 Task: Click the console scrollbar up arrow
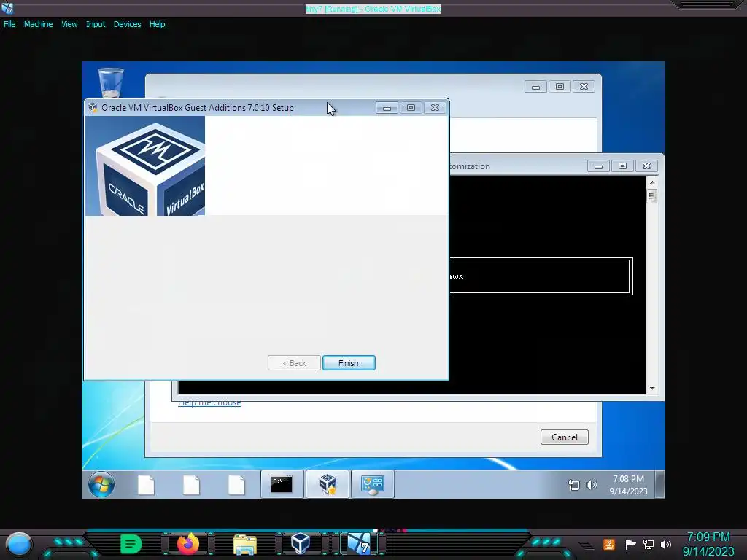click(652, 182)
